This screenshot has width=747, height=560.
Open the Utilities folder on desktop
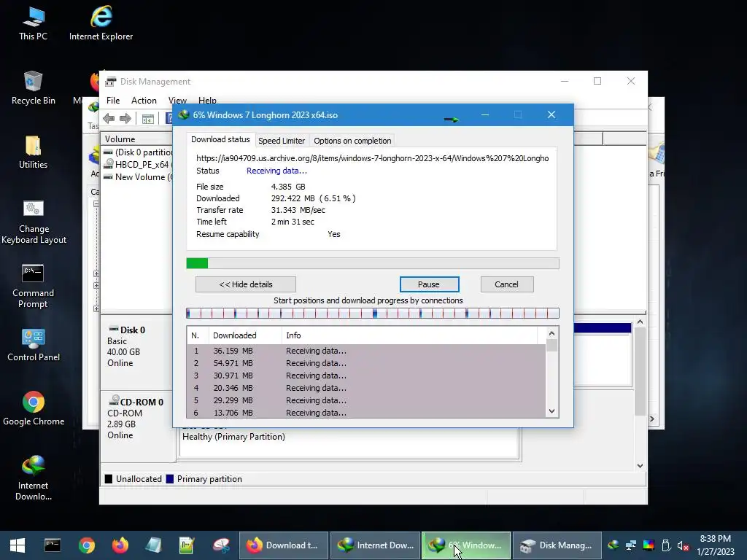tap(33, 152)
